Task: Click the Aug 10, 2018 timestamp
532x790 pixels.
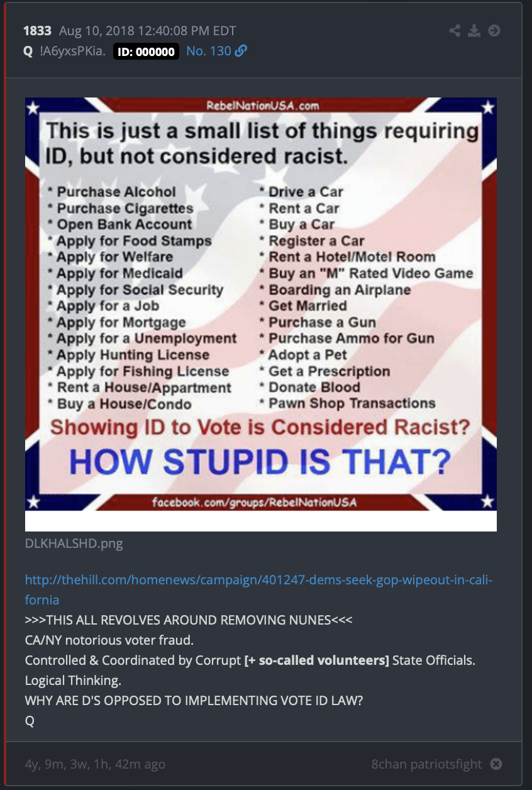Action: click(x=148, y=31)
